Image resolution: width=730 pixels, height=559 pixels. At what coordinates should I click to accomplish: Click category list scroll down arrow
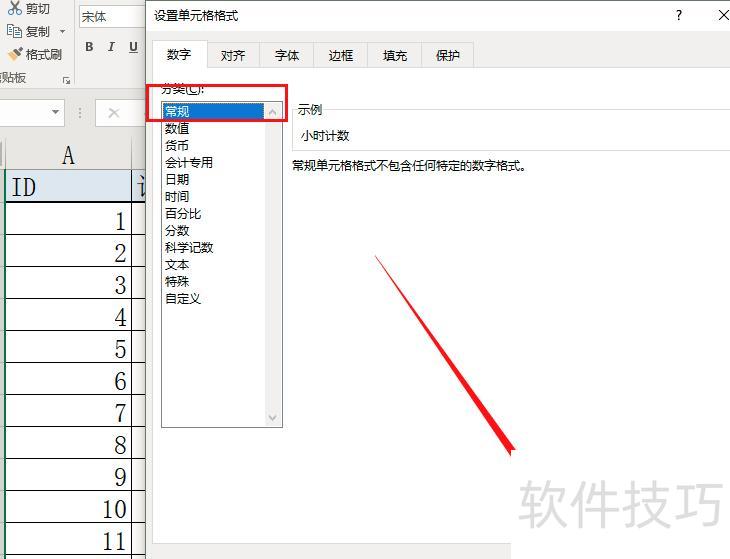273,418
